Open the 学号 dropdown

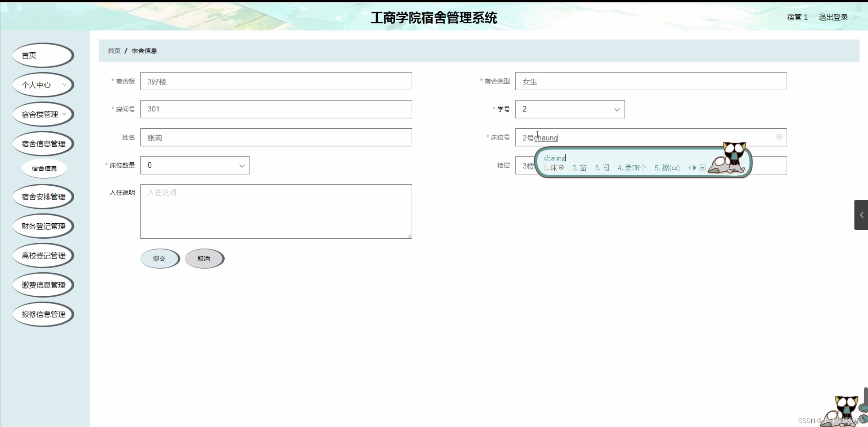point(570,109)
